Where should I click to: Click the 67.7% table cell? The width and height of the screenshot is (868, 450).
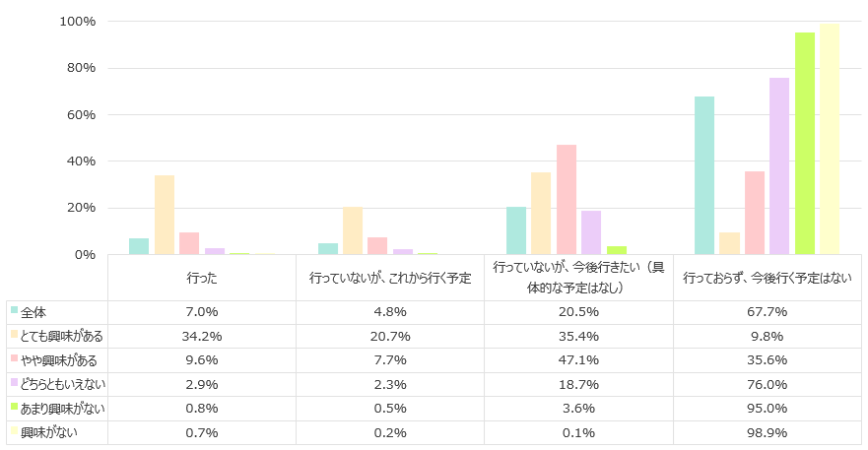[x=768, y=312]
